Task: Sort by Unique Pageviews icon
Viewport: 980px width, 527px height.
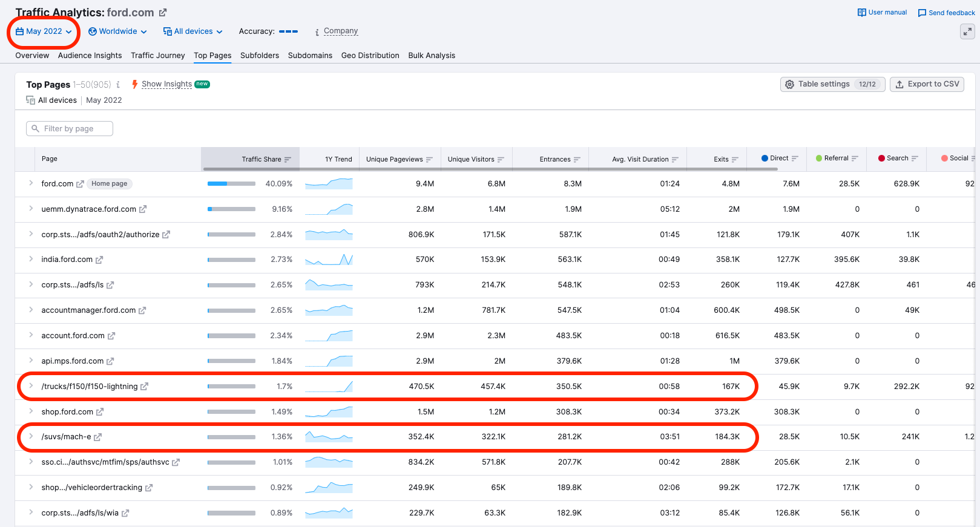Action: click(x=429, y=160)
